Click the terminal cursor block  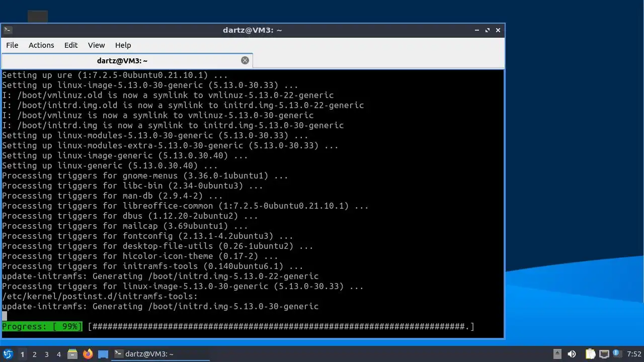tap(5, 316)
